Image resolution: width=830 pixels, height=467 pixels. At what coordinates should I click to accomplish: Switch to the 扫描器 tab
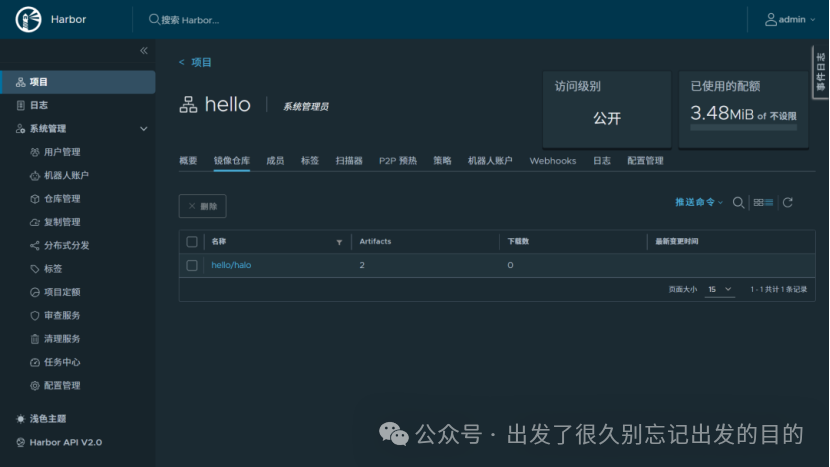point(349,160)
